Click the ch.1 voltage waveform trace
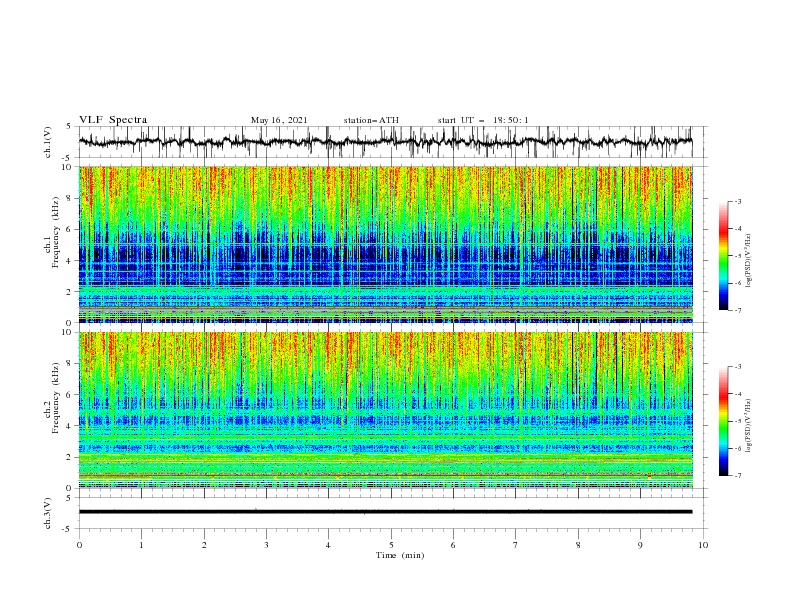 click(385, 142)
